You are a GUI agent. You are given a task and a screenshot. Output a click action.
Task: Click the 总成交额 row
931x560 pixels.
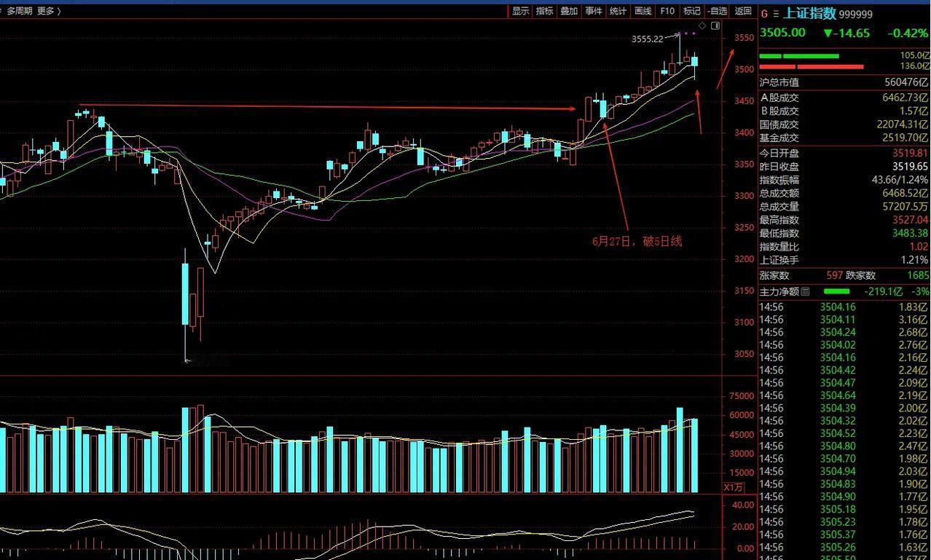pyautogui.click(x=844, y=193)
